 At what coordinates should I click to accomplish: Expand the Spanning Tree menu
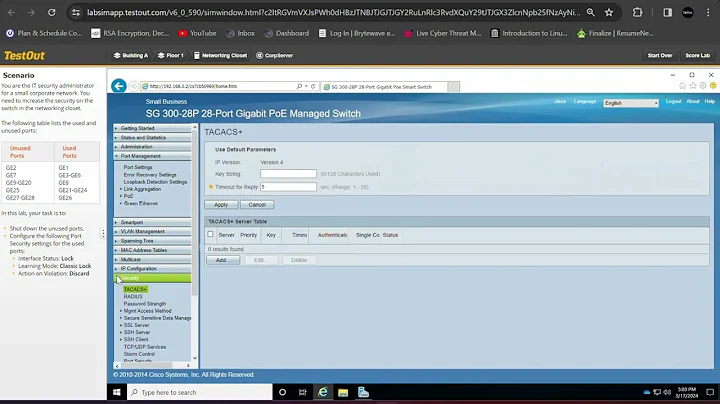point(152,241)
